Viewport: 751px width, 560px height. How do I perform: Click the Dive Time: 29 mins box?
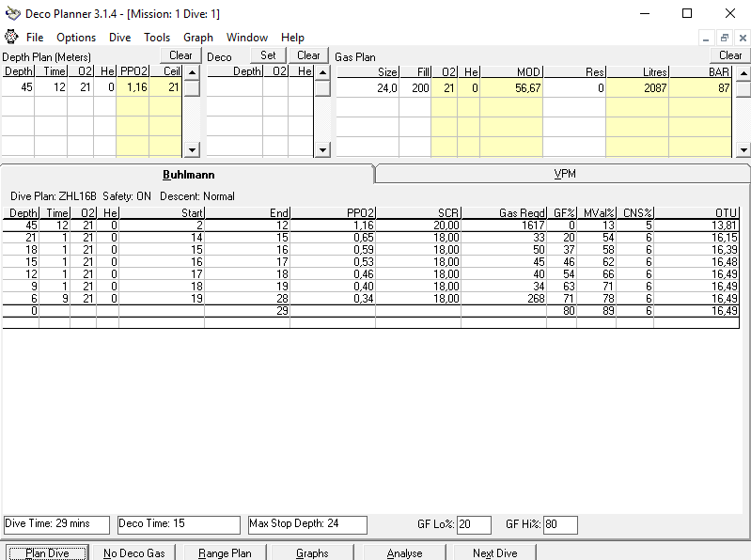(57, 524)
